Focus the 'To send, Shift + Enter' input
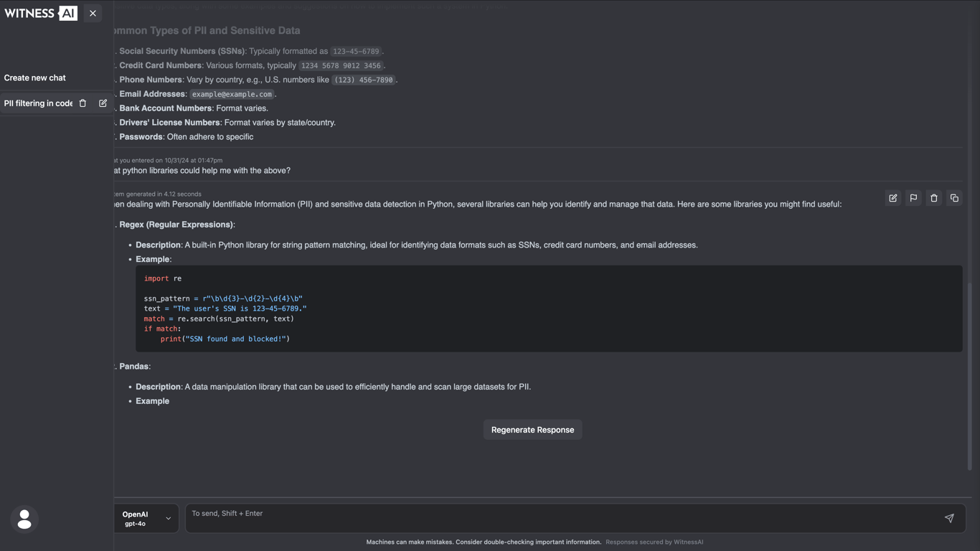 click(x=560, y=518)
